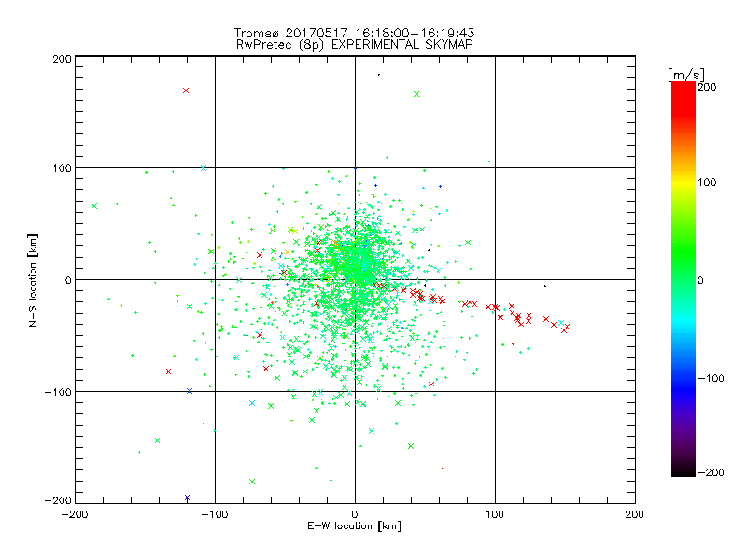Click the 'E-W location [km]' axis label

tap(354, 526)
